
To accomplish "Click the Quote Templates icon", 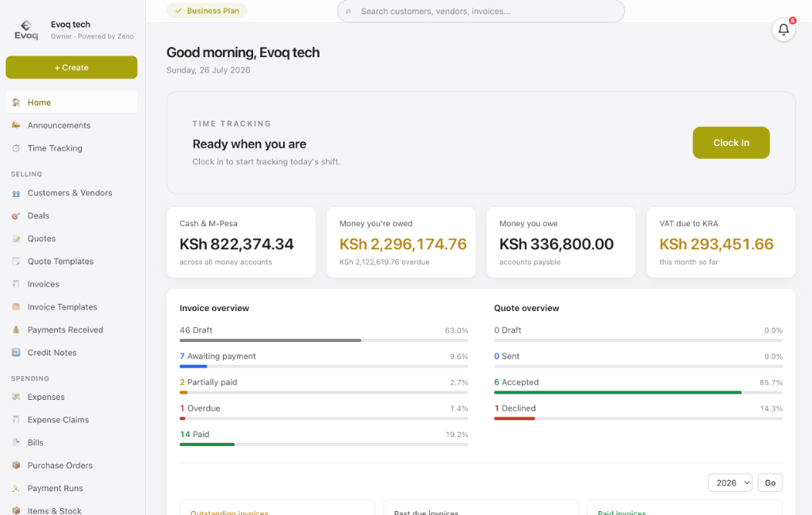I will pos(16,261).
